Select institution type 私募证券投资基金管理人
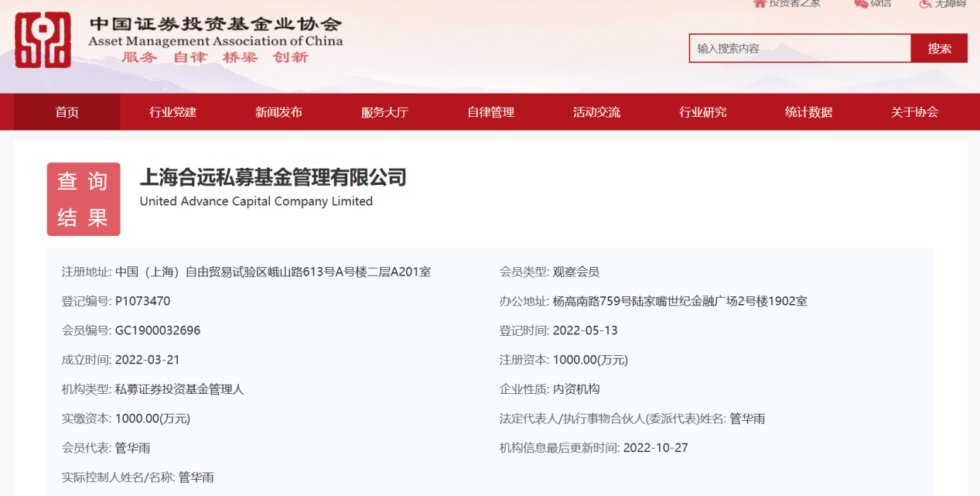Image resolution: width=980 pixels, height=496 pixels. tap(179, 389)
